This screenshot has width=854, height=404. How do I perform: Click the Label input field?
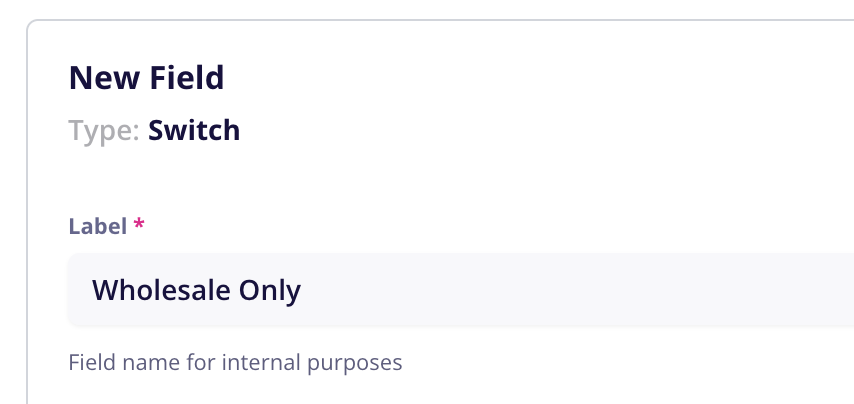pyautogui.click(x=460, y=290)
